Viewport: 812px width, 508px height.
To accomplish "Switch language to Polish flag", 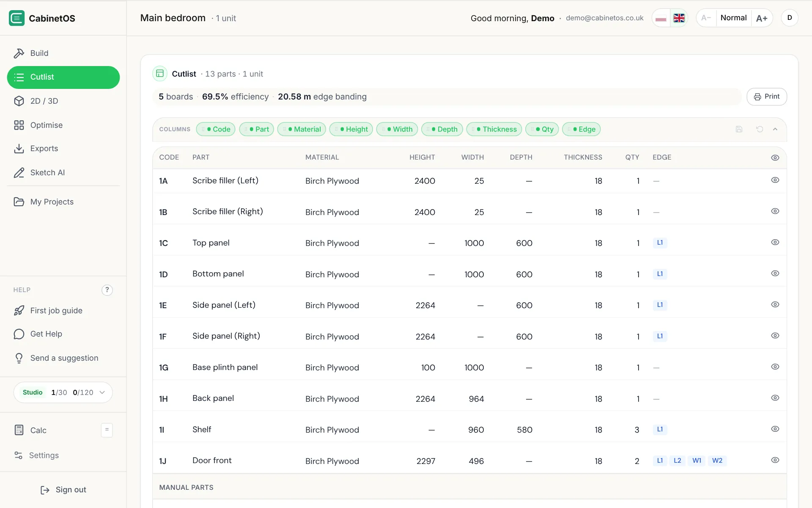I will [x=661, y=18].
